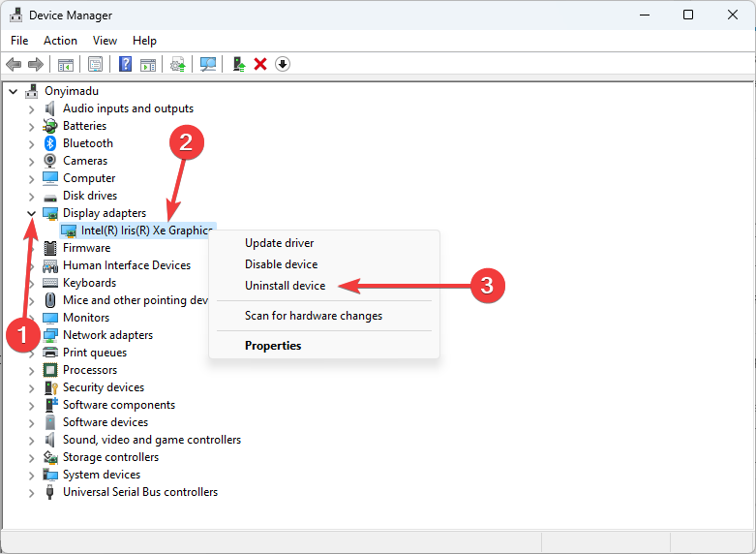Click the Batteries category icon
Image resolution: width=756 pixels, height=554 pixels.
50,126
